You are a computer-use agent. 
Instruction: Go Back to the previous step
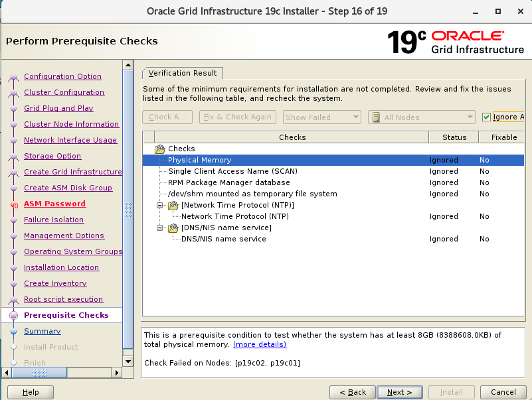click(353, 392)
